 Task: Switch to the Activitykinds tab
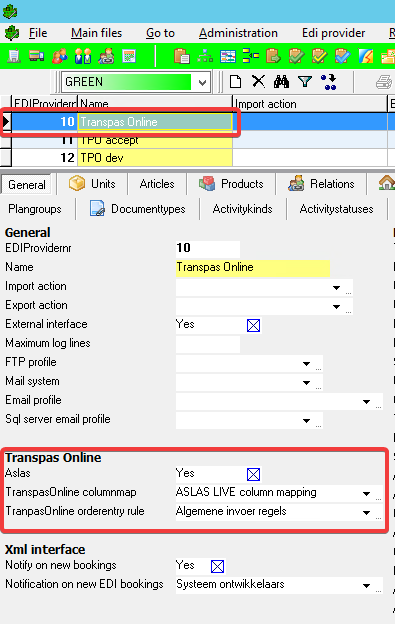point(242,209)
